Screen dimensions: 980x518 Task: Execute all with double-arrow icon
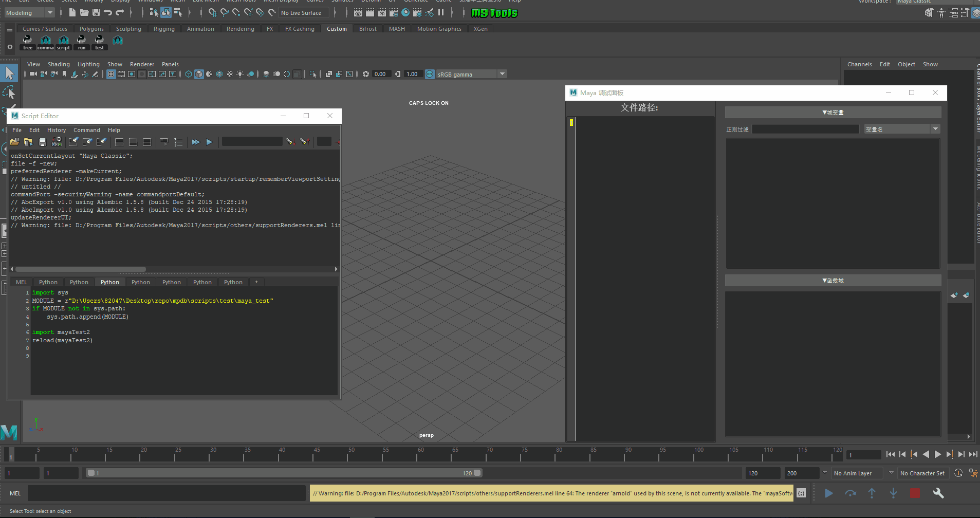pos(196,142)
